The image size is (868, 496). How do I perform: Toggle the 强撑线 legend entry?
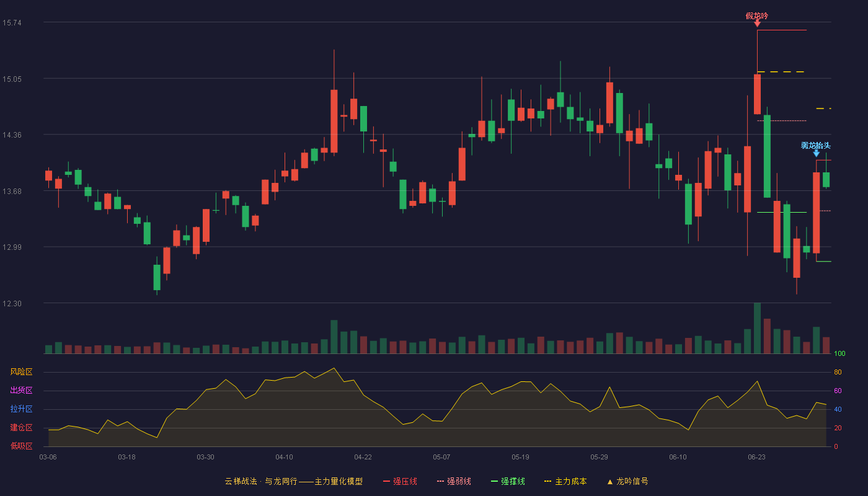click(508, 481)
